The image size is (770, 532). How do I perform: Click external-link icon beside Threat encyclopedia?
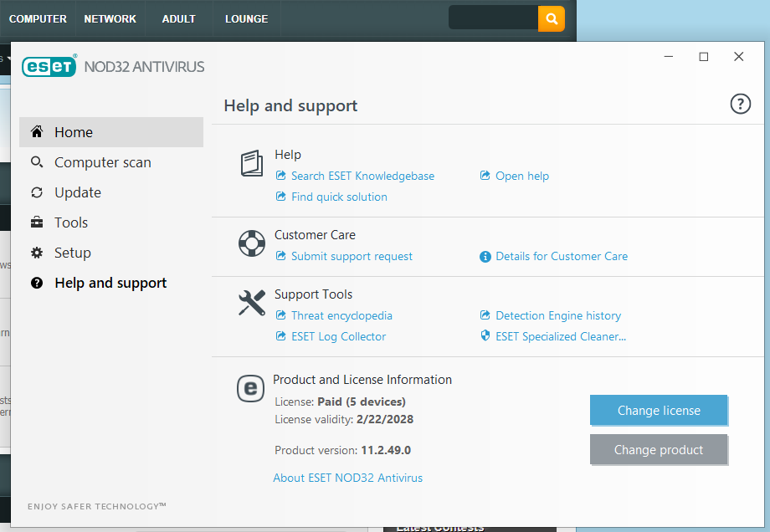tap(281, 315)
